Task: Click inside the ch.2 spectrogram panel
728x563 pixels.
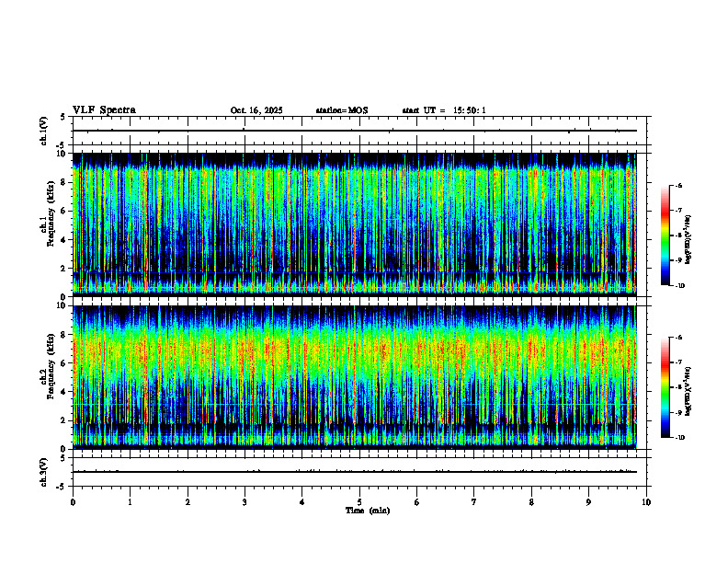Action: [355, 377]
